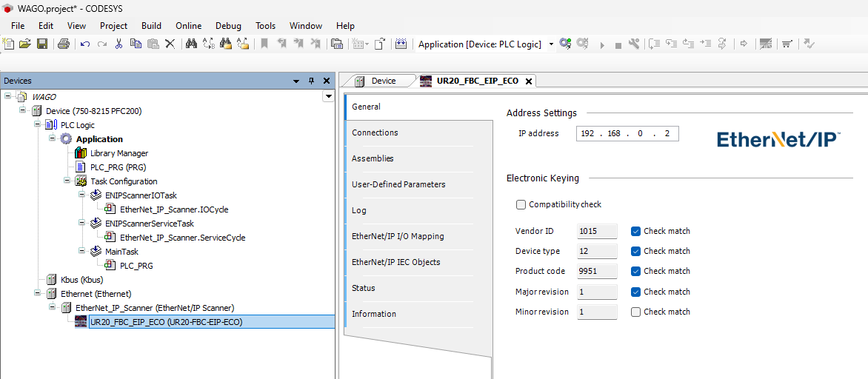The image size is (868, 379).
Task: Open the Devices panel dropdown arrow in the header
Action: [296, 81]
